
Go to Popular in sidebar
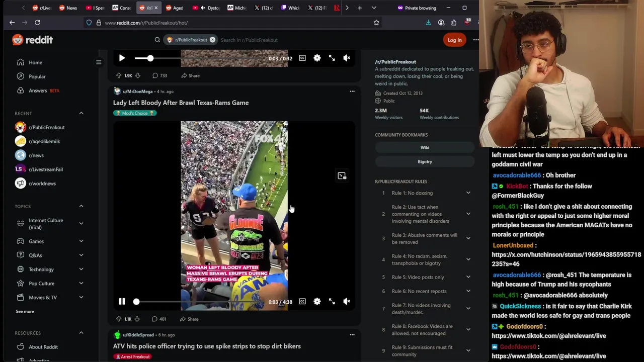pos(37,76)
